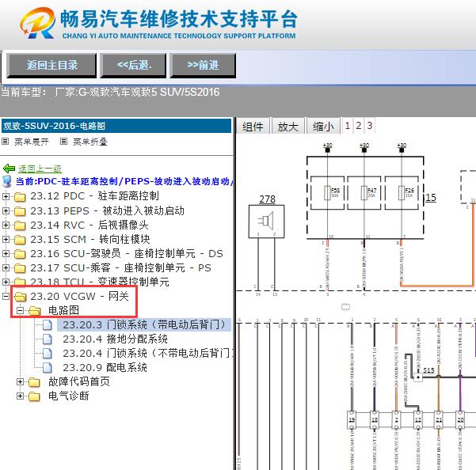The image size is (476, 470).
Task: Click the 返回上一级 link
Action: click(40, 169)
